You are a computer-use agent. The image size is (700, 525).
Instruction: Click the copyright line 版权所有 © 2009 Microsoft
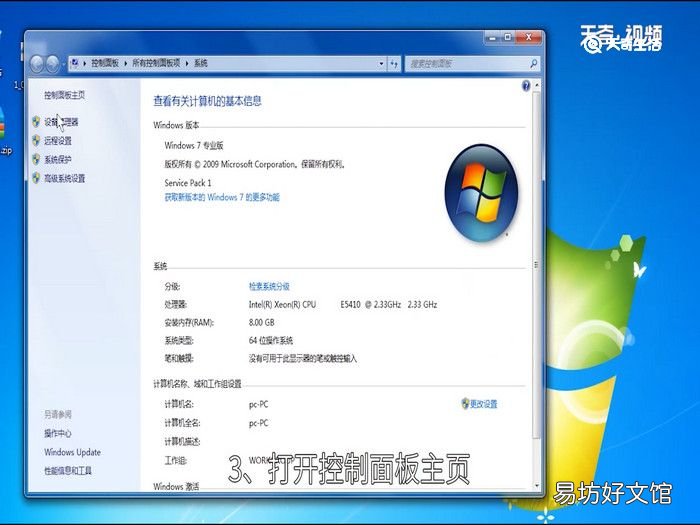(254, 164)
